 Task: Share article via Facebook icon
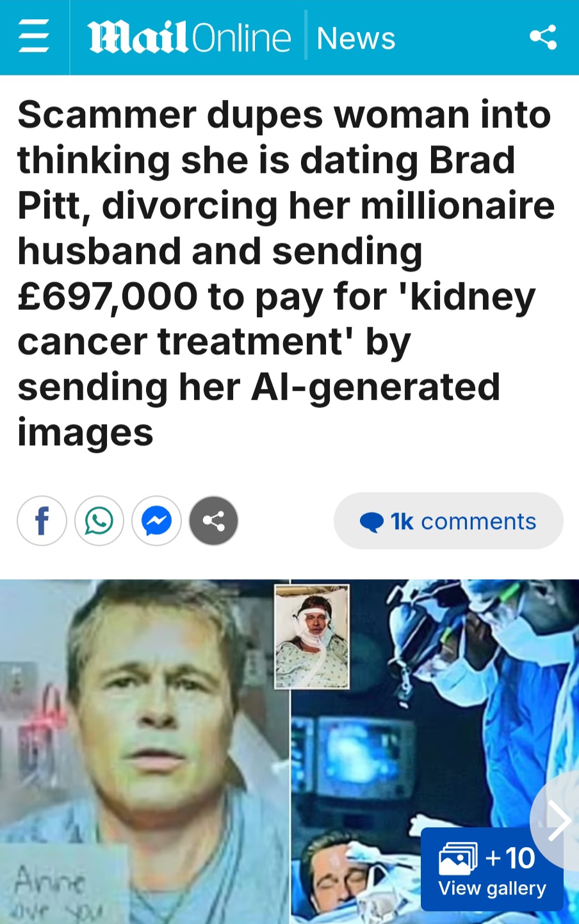coord(42,521)
